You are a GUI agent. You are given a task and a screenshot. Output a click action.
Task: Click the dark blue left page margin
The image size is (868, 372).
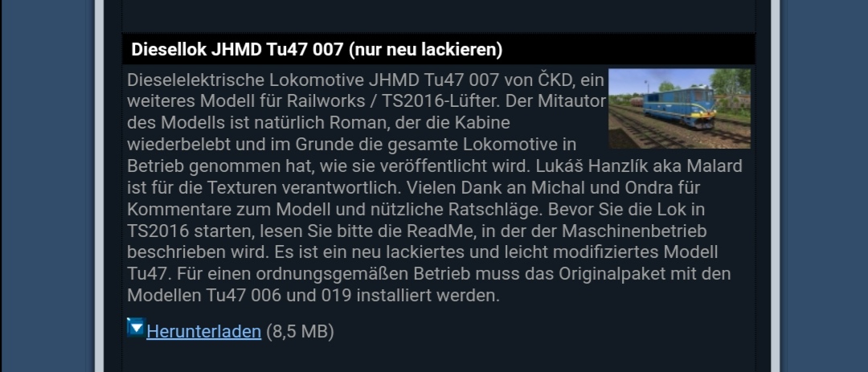47,186
